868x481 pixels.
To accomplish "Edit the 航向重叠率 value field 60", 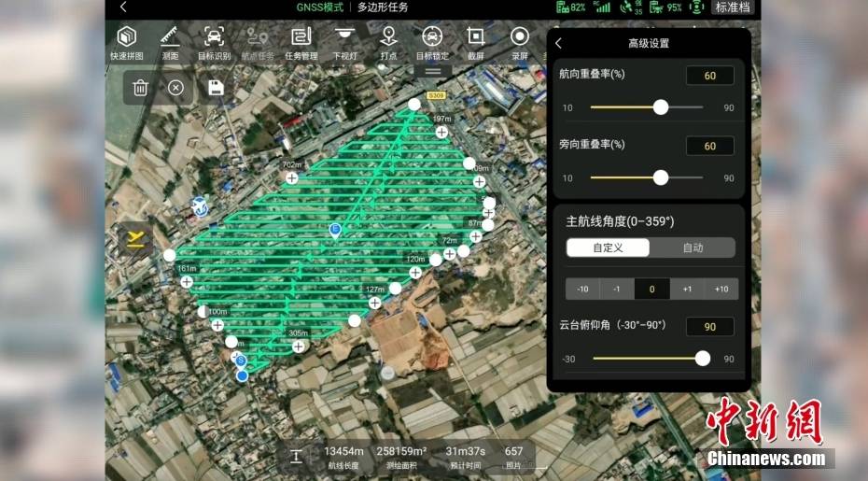I will [709, 76].
